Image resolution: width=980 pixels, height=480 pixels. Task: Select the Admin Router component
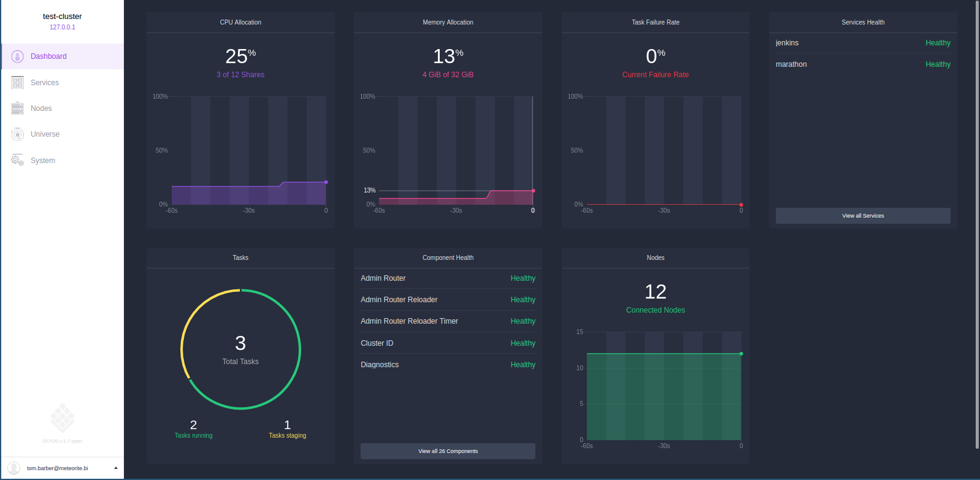pos(448,278)
